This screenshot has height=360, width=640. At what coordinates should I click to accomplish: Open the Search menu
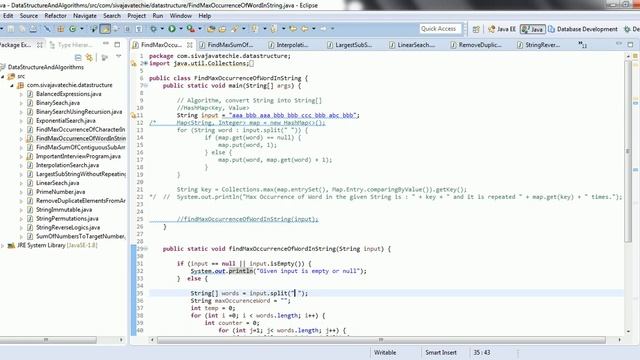click(x=112, y=16)
